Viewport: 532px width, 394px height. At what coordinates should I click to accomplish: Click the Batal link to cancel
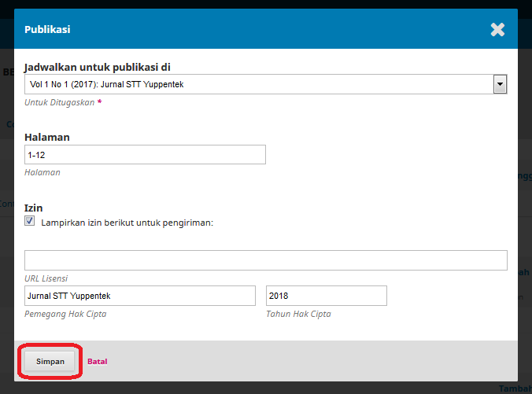pos(97,362)
